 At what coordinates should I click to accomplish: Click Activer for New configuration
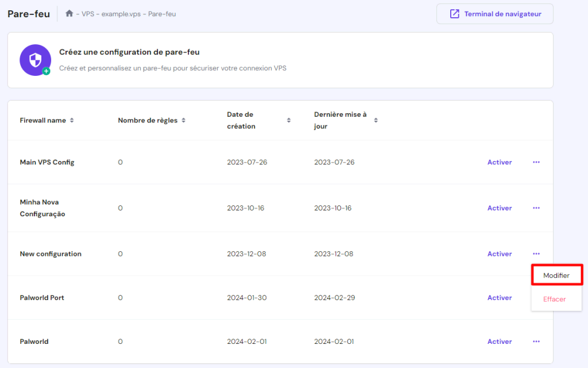500,254
